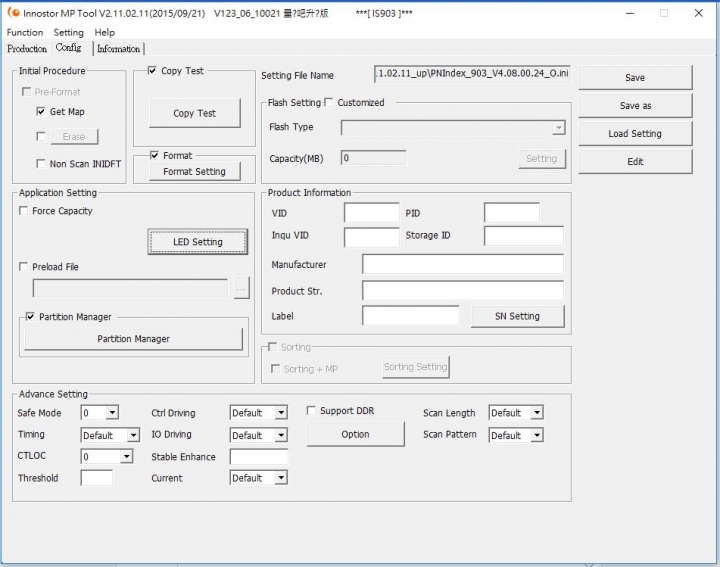Select the Config tab
The width and height of the screenshot is (720, 567).
coord(68,48)
